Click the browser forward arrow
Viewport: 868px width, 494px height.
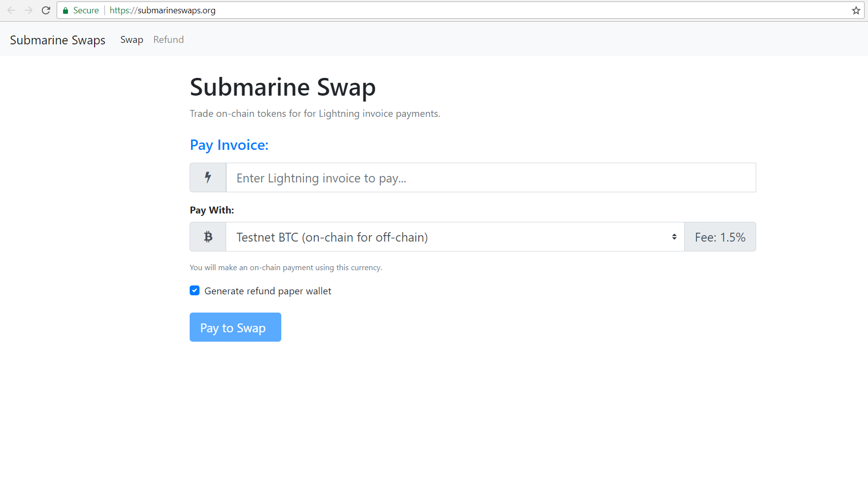click(29, 10)
